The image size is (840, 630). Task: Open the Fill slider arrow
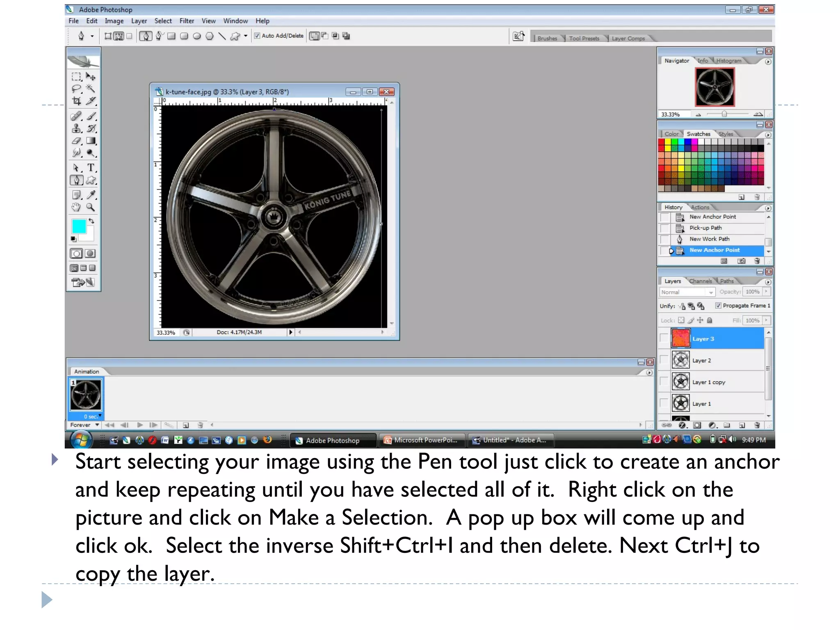pyautogui.click(x=766, y=320)
